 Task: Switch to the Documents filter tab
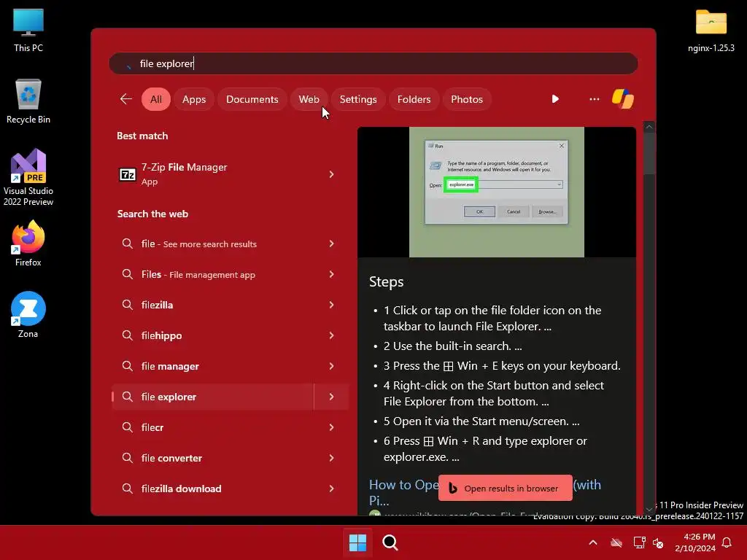[252, 99]
